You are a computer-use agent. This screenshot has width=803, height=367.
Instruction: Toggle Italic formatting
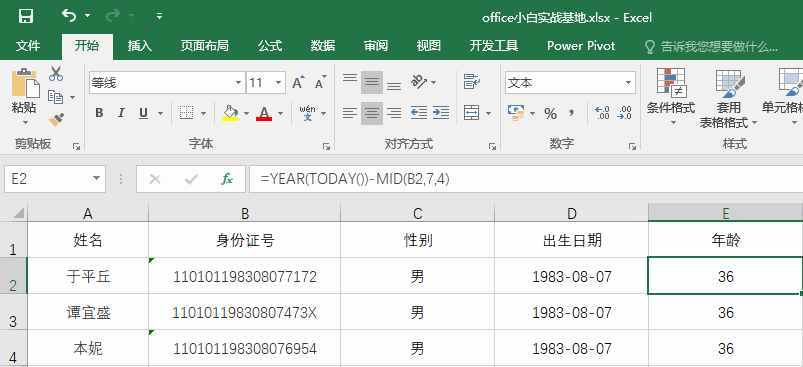121,113
